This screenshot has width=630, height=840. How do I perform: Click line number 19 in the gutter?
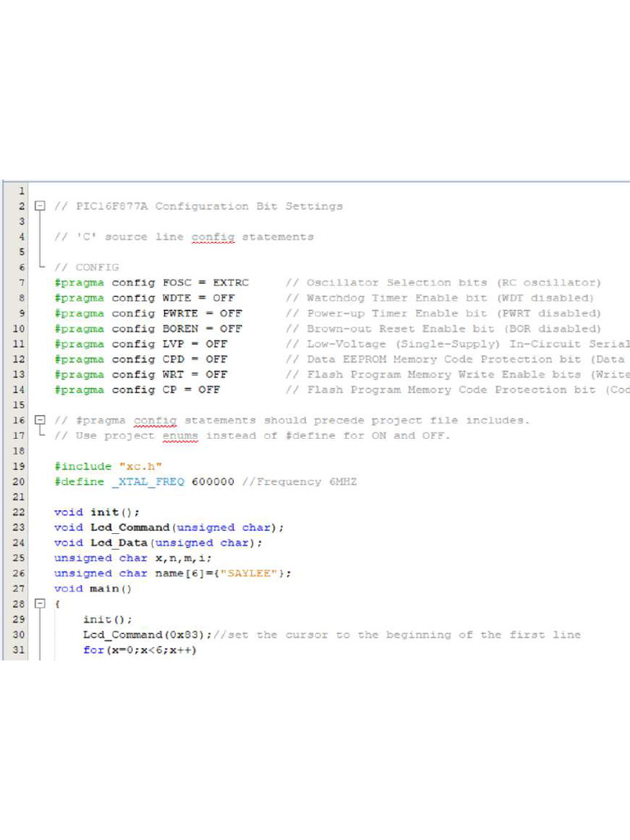(19, 467)
